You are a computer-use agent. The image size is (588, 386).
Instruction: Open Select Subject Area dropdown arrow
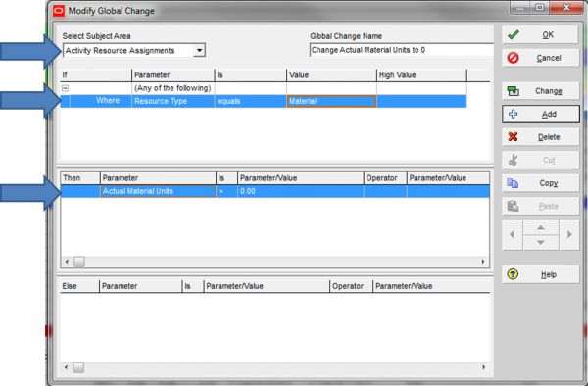point(200,50)
